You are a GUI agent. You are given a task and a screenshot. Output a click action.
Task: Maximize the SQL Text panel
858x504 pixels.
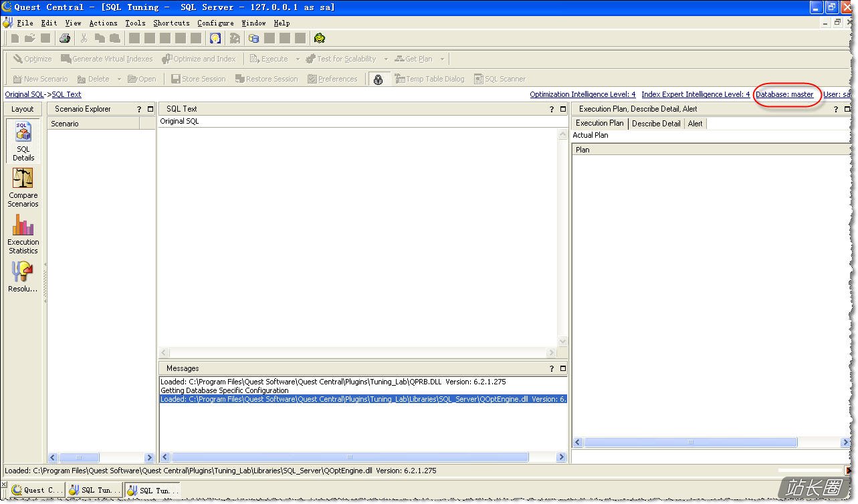563,109
